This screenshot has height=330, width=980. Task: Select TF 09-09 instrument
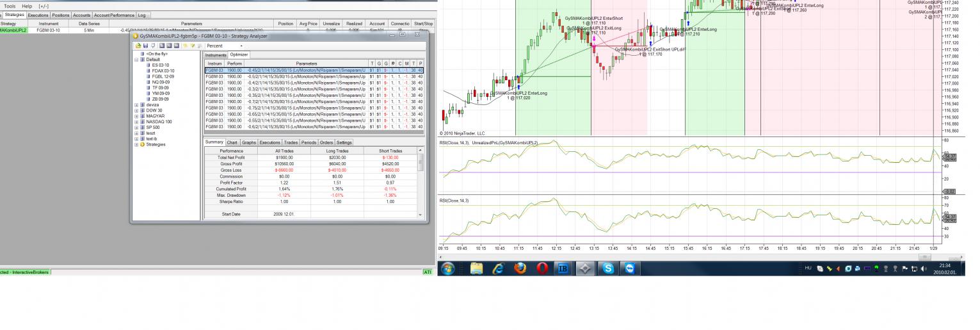coord(161,88)
